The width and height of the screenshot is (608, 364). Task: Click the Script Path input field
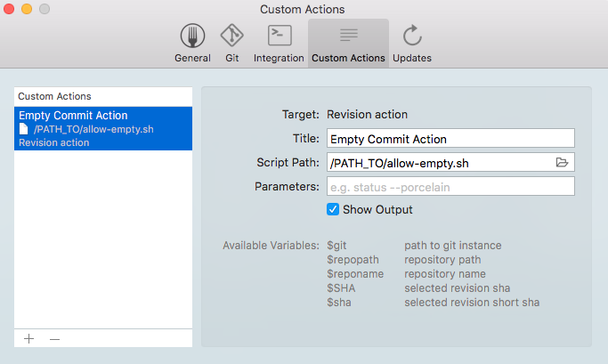point(440,163)
